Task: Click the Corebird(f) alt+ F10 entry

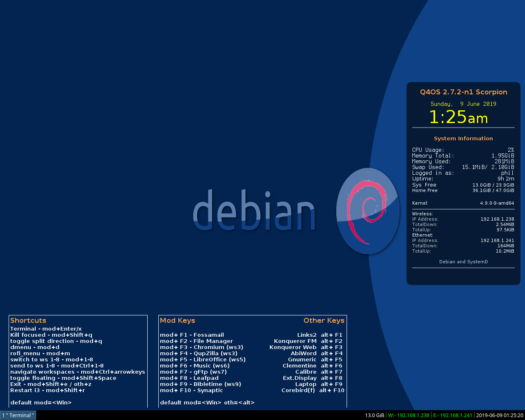Action: tap(313, 390)
